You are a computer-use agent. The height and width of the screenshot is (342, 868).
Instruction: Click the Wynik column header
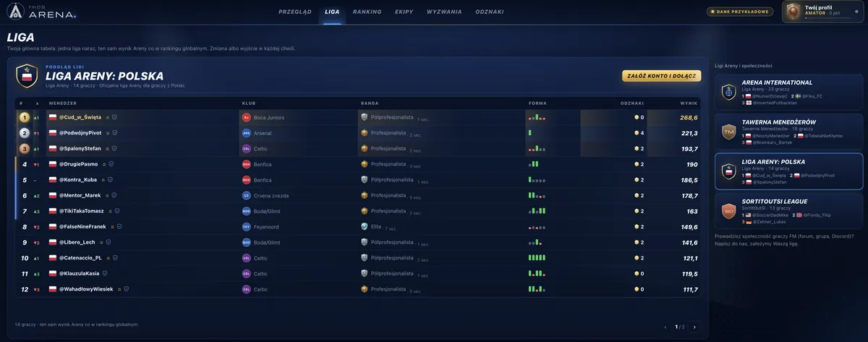coord(689,103)
